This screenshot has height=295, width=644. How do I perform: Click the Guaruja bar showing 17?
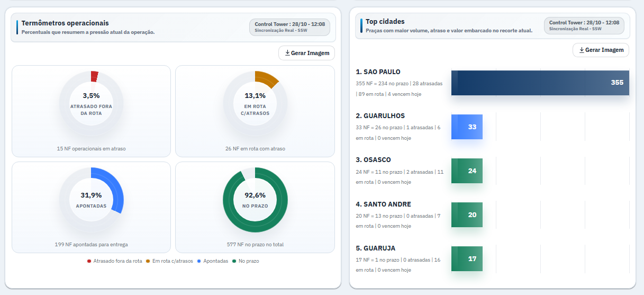(x=467, y=259)
